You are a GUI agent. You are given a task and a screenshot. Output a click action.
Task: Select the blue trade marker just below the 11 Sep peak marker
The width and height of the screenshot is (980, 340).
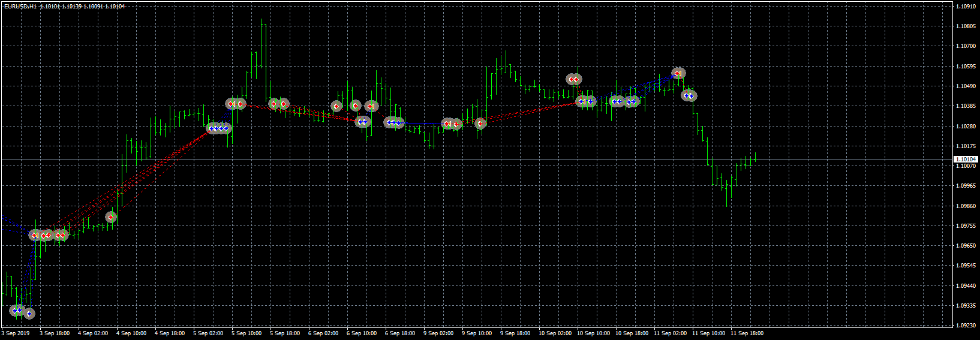point(689,95)
